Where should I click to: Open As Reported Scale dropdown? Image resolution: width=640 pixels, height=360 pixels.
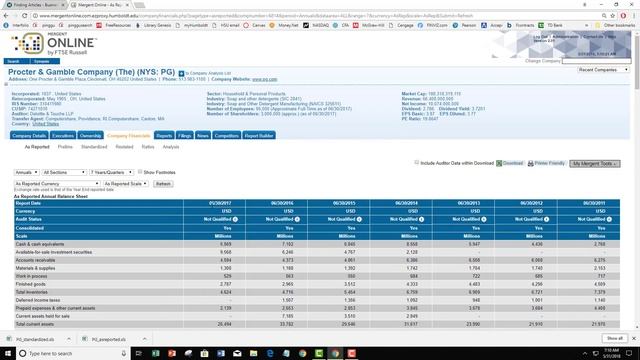pos(125,184)
